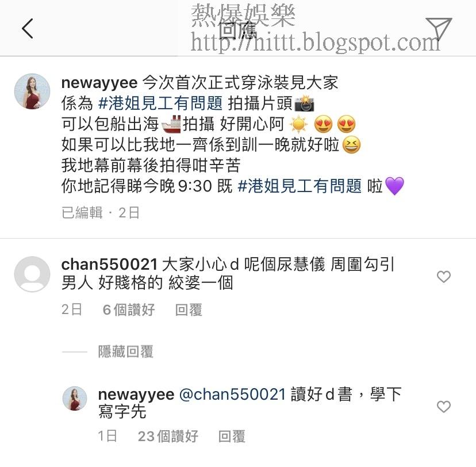Image resolution: width=476 pixels, height=467 pixels.
Task: Open newayyee username in caption
Action: pyautogui.click(x=99, y=83)
